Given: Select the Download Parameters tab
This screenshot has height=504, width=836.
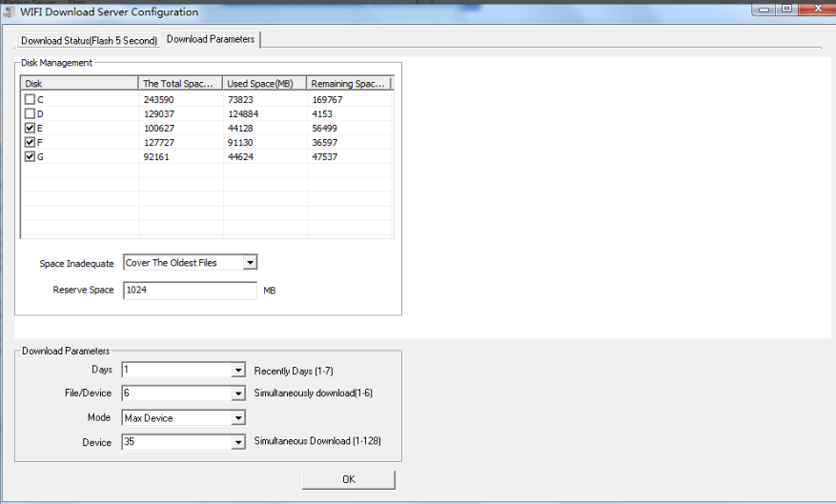Looking at the screenshot, I should tap(211, 39).
